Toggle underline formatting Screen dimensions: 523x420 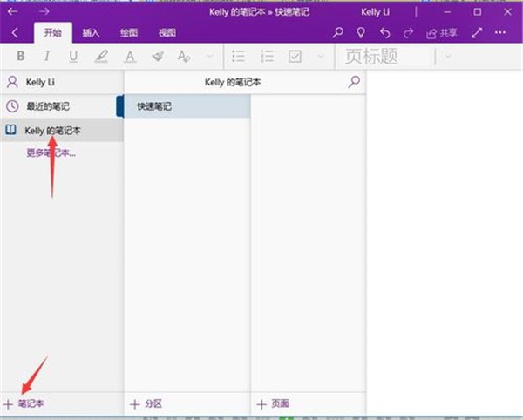(x=73, y=56)
